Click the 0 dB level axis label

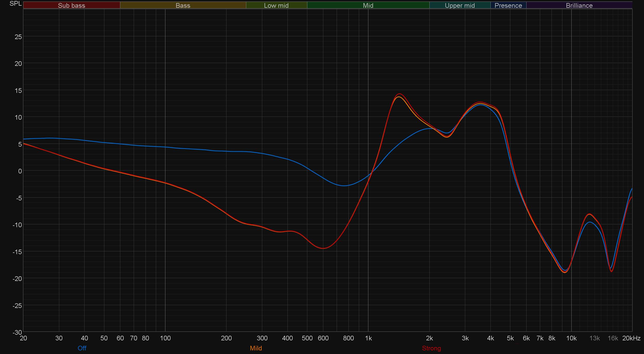click(x=20, y=171)
